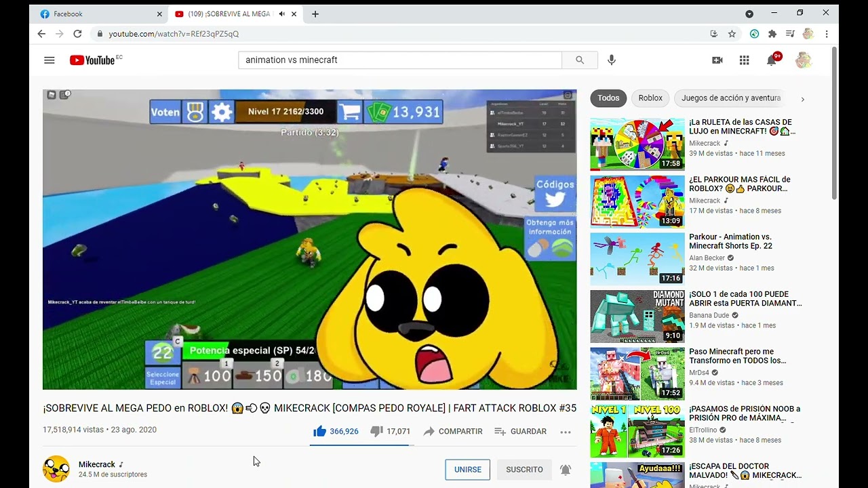Click the site info lock icon
Viewport: 868px width, 488px height.
click(100, 33)
